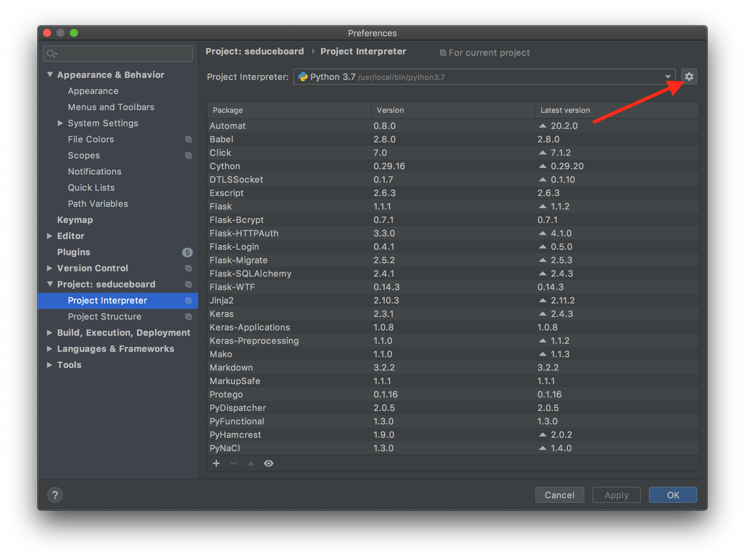Viewport: 745px width, 560px height.
Task: Sort by the Version column header
Action: (x=453, y=110)
